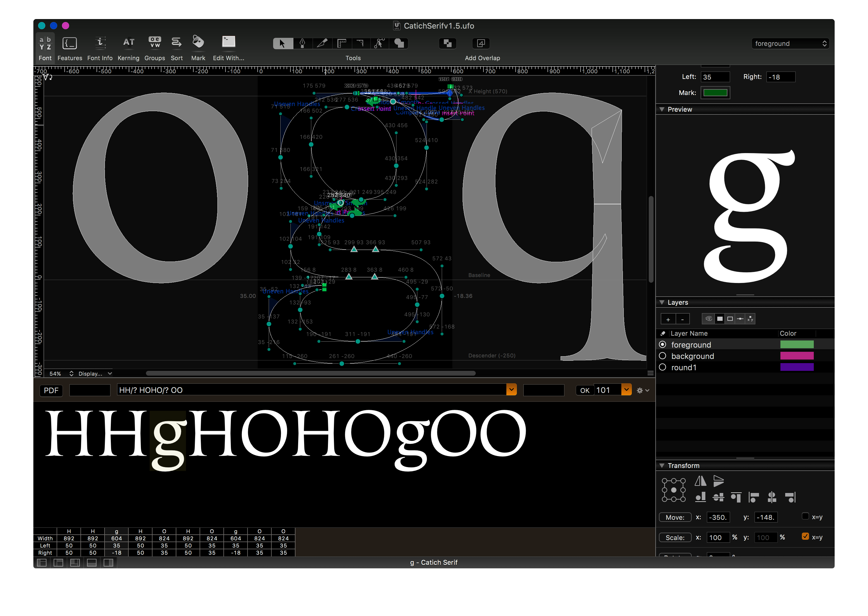
Task: Select the round1 layer radio button
Action: point(662,368)
